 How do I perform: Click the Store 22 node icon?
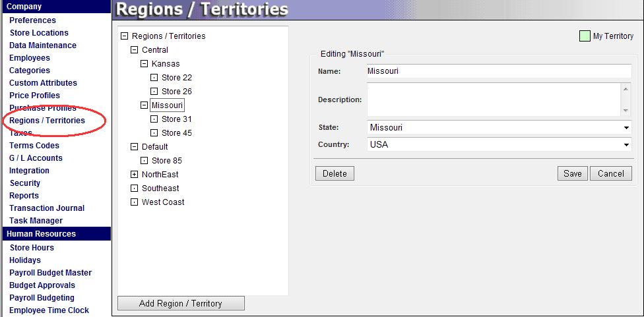click(154, 78)
